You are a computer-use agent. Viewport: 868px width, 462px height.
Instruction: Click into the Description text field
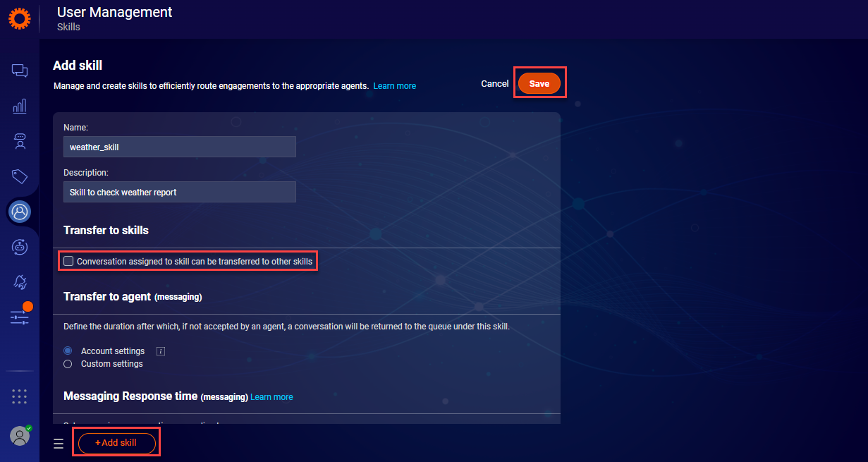[x=180, y=192]
